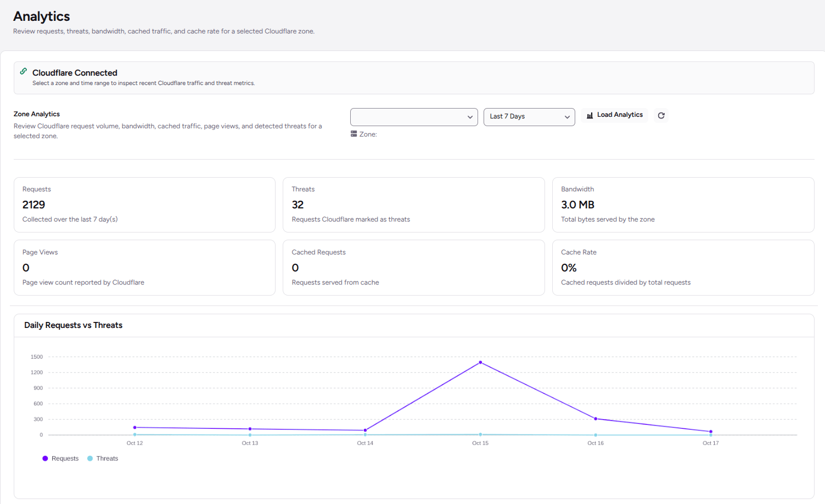The height and width of the screenshot is (504, 825).
Task: Click the refresh icon next to Load Analytics
Action: point(661,116)
